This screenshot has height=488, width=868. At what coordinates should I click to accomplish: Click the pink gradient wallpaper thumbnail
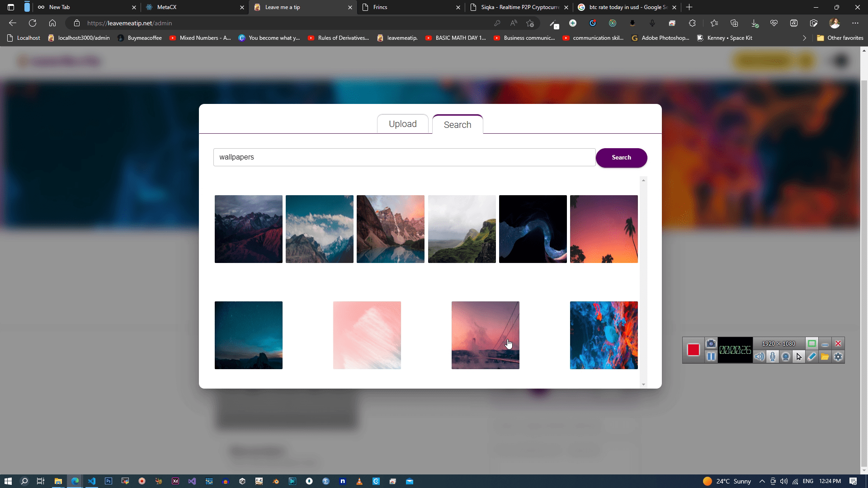(367, 335)
